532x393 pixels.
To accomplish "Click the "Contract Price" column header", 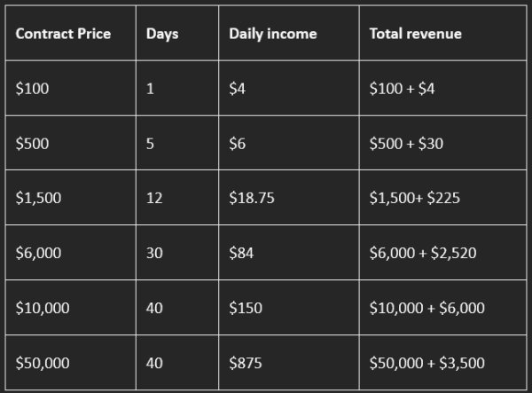I will 63,35.
